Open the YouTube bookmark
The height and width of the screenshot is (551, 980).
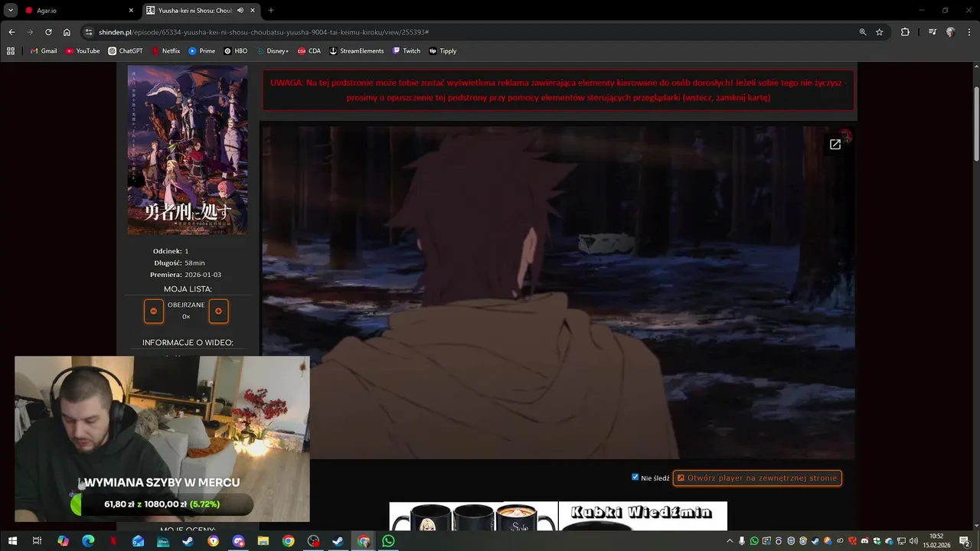pos(83,51)
